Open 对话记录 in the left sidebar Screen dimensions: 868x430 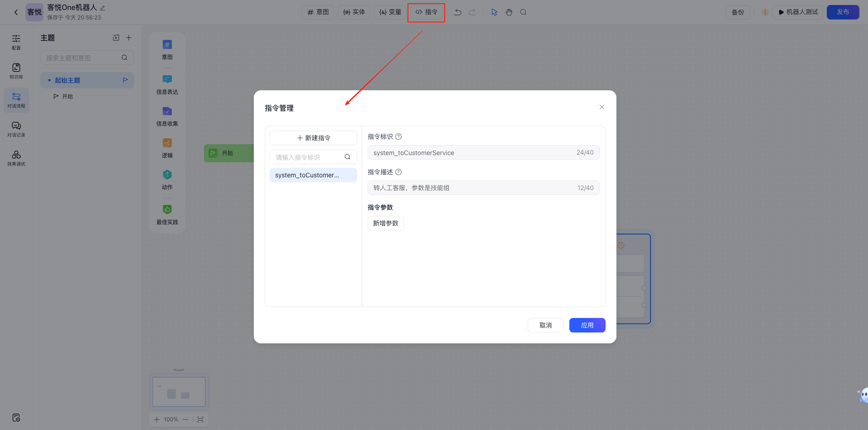click(x=16, y=129)
